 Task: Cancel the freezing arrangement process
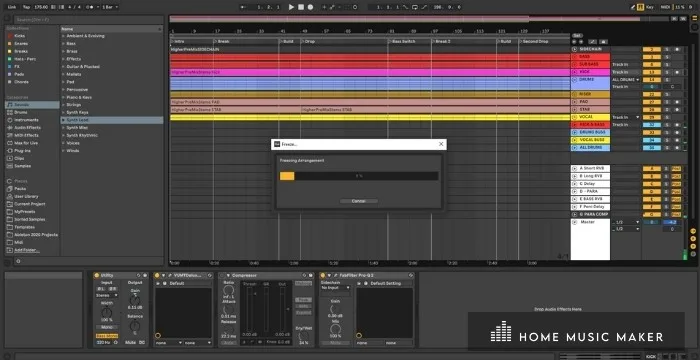(358, 201)
